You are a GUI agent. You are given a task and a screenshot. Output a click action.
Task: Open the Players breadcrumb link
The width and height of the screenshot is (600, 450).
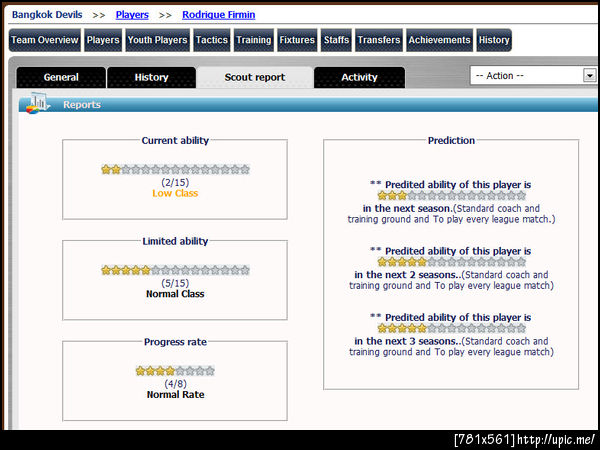[x=132, y=15]
